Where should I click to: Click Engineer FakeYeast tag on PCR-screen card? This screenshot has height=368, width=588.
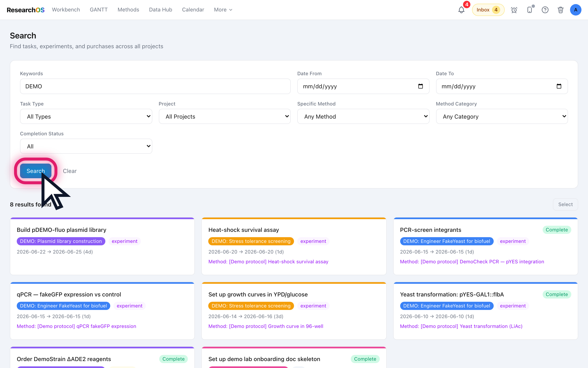[447, 241]
